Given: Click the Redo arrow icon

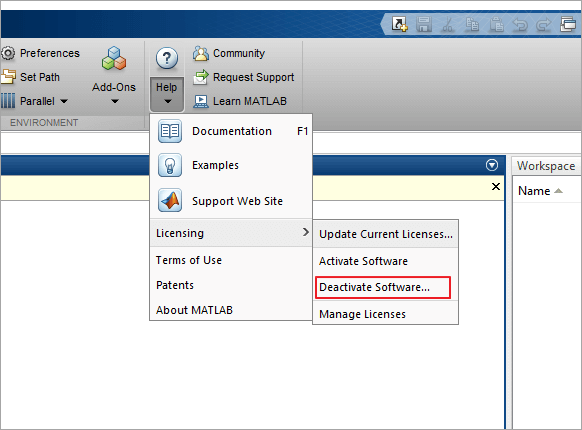Looking at the screenshot, I should (x=544, y=25).
